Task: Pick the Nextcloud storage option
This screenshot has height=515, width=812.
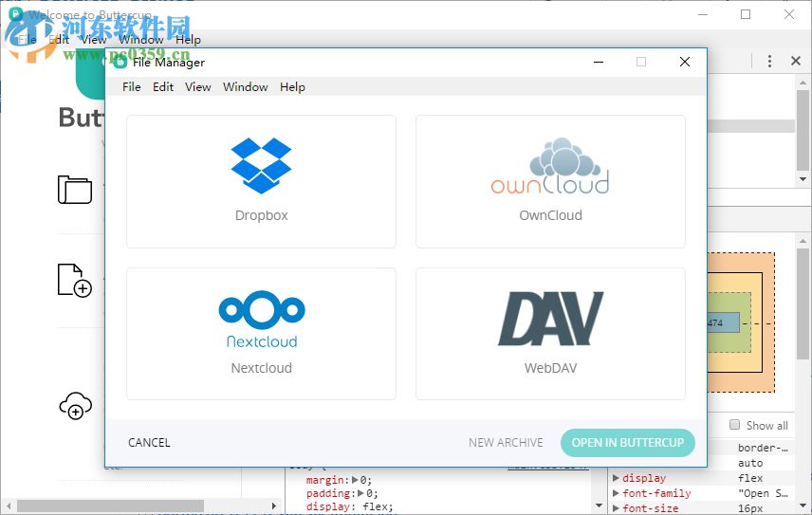Action: (x=261, y=334)
